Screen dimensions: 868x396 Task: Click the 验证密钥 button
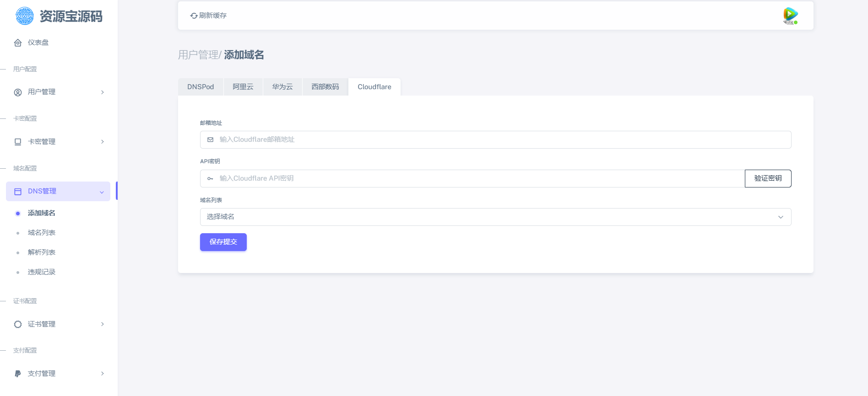point(768,178)
